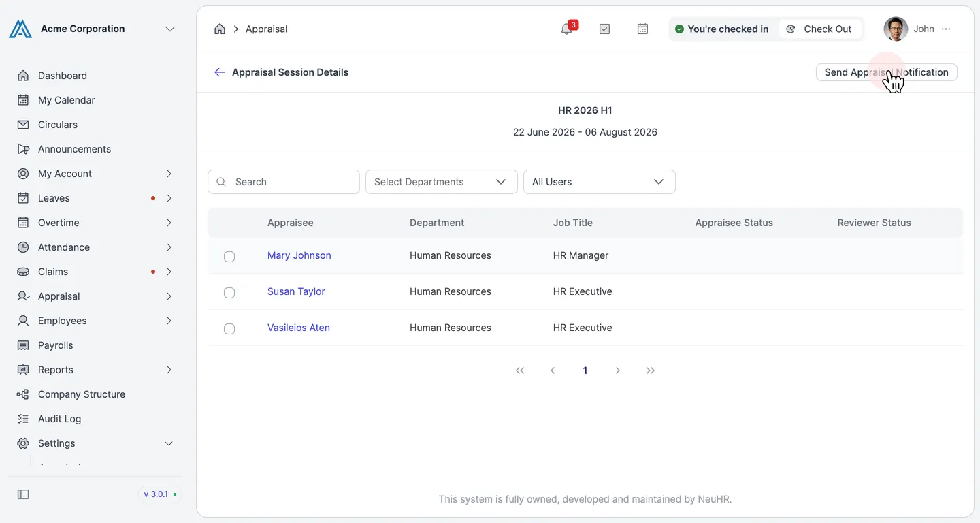Click the home icon in the breadcrumb

(x=219, y=29)
